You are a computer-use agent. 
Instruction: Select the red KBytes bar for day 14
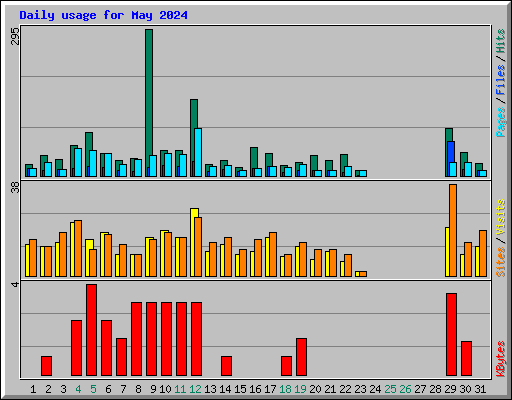tap(227, 366)
